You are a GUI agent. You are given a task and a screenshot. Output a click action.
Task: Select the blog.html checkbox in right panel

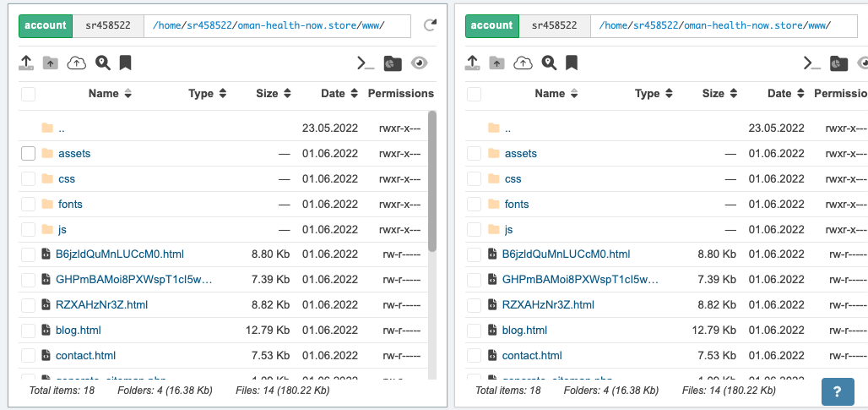tap(475, 331)
